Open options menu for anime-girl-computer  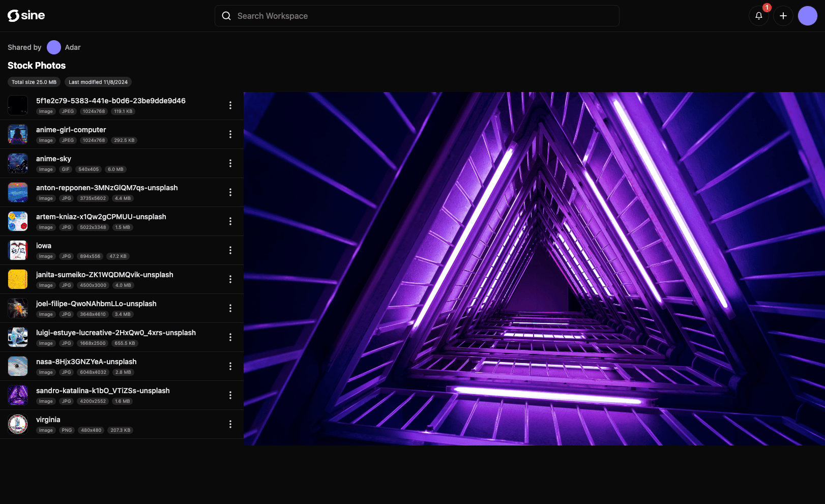click(x=230, y=134)
